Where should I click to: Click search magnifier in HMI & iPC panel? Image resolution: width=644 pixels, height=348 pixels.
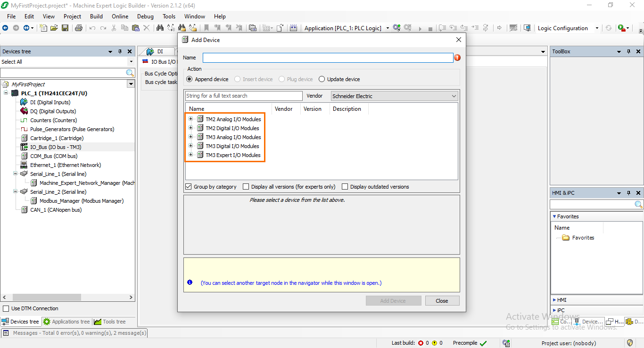pyautogui.click(x=638, y=205)
